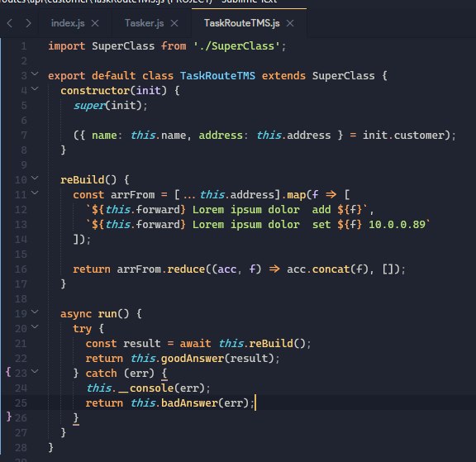Click the 'add' word on line 12

pyautogui.click(x=321, y=210)
